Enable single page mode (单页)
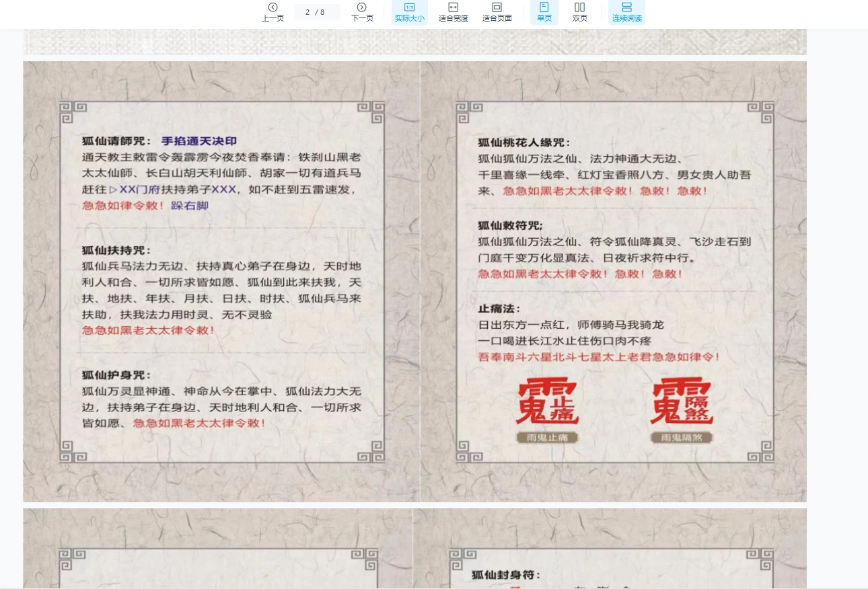868x589 pixels. click(x=544, y=12)
